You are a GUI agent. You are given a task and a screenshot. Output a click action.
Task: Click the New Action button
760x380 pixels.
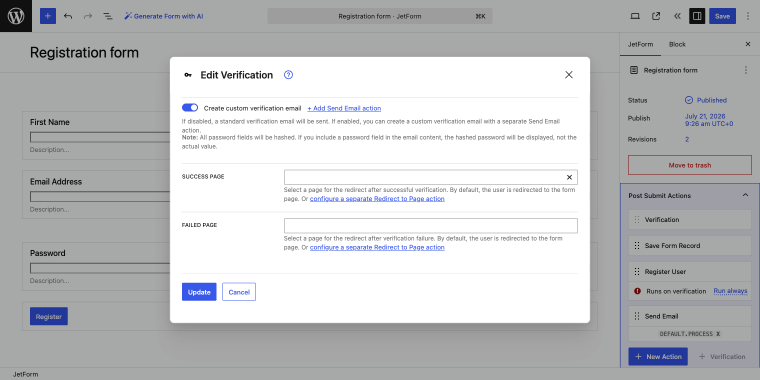[x=658, y=356]
